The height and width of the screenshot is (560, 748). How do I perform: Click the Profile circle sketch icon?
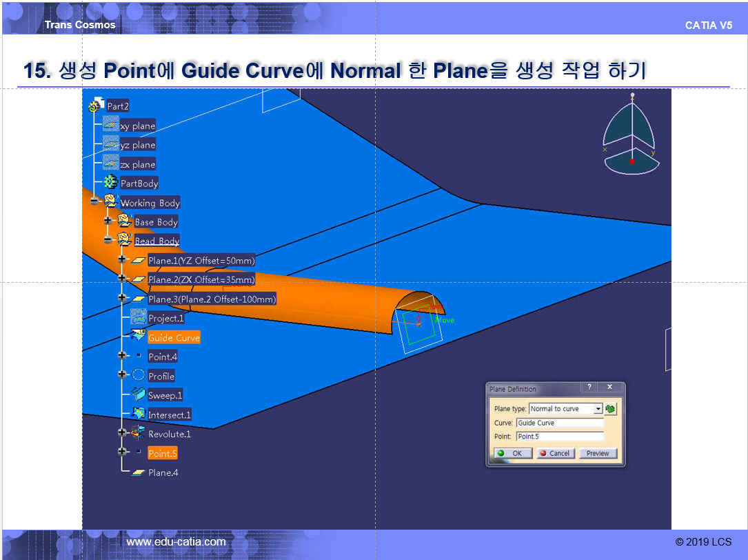[x=138, y=375]
